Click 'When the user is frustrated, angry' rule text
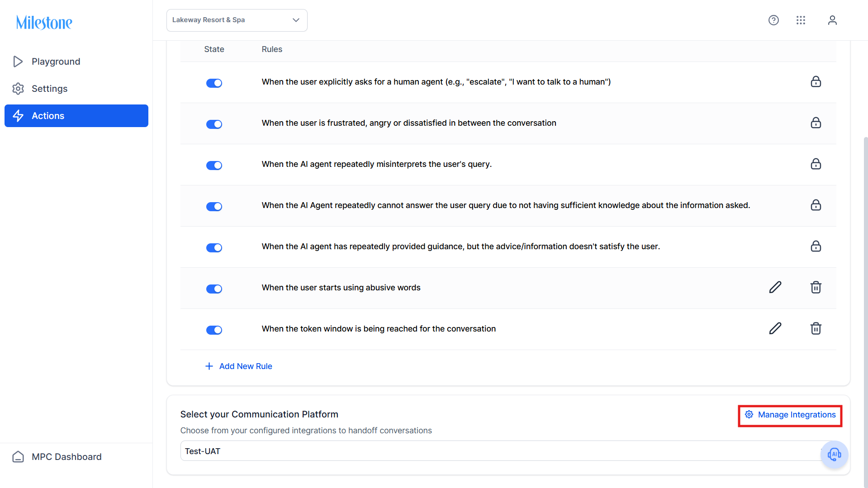 click(409, 123)
